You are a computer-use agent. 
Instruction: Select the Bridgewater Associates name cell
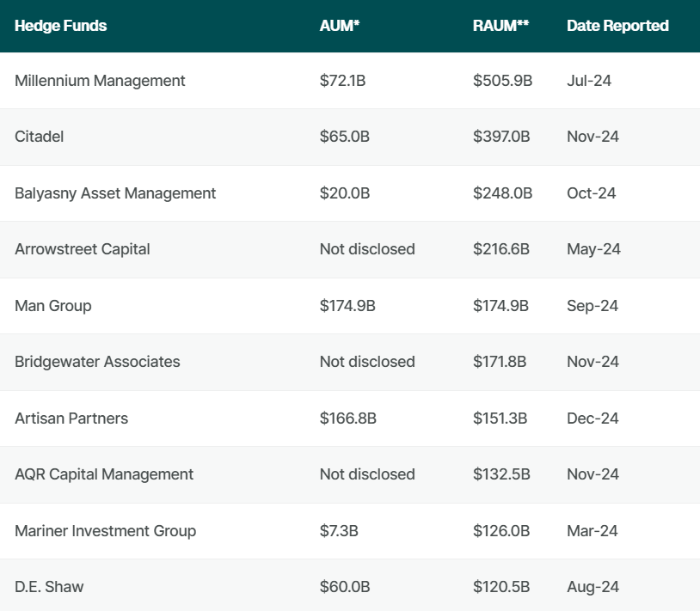click(97, 362)
